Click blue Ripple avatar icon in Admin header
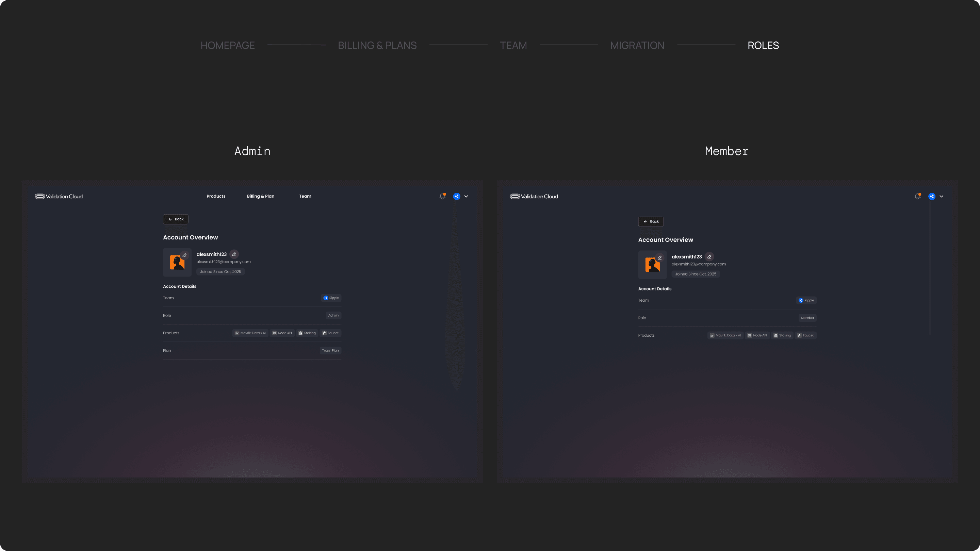 click(x=457, y=196)
